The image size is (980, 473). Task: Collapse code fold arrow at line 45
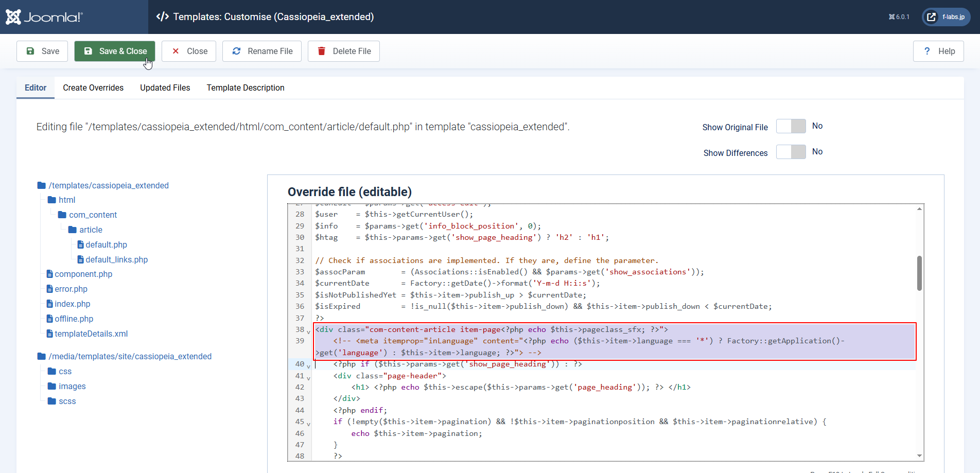coord(309,424)
